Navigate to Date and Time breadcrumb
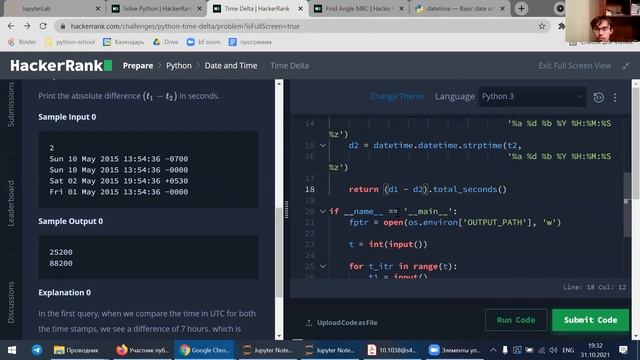This screenshot has height=360, width=640. [x=231, y=66]
